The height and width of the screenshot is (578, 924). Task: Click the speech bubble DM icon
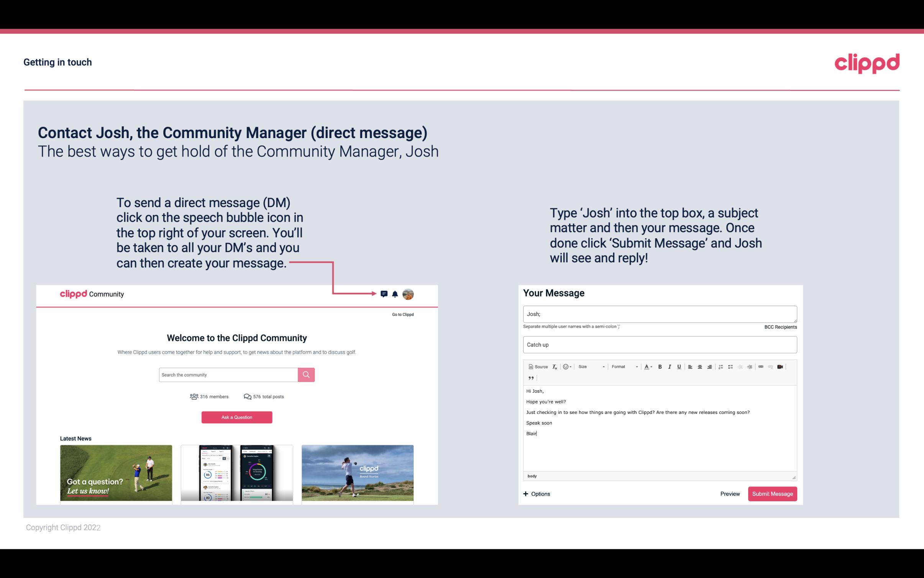[384, 294]
